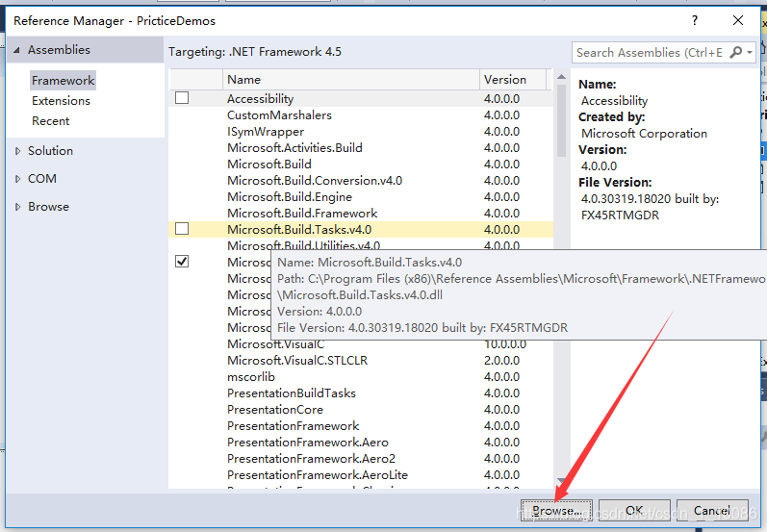Image resolution: width=767 pixels, height=532 pixels.
Task: Click the Cancel button
Action: coord(712,511)
